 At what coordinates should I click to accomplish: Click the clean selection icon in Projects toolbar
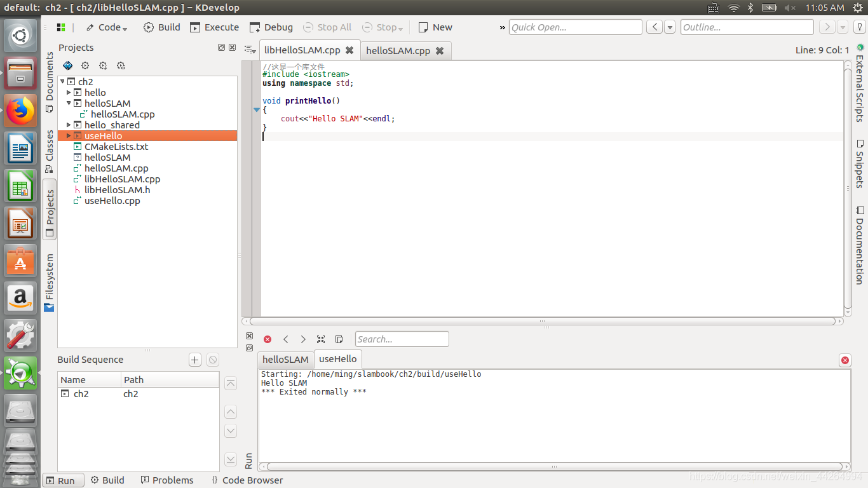tap(121, 65)
